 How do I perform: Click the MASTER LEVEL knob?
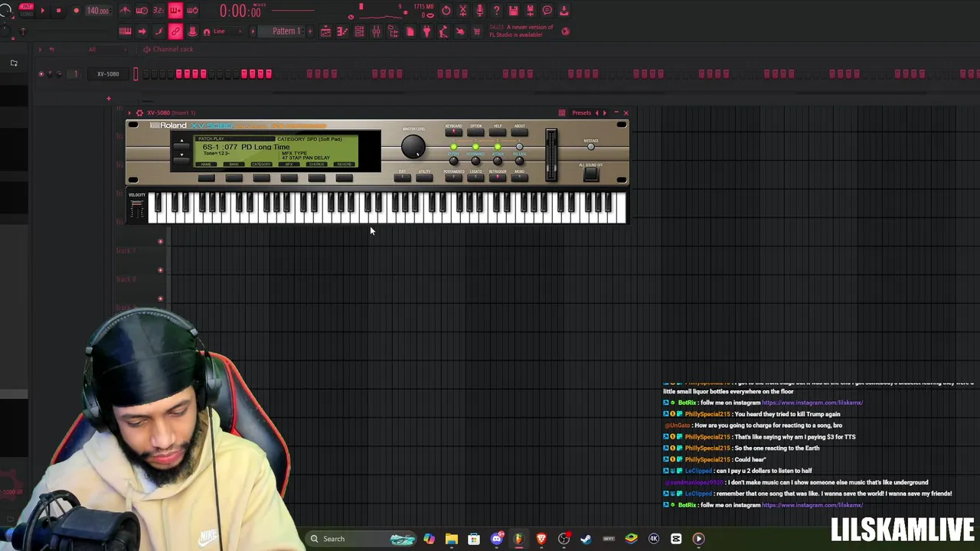click(x=413, y=147)
